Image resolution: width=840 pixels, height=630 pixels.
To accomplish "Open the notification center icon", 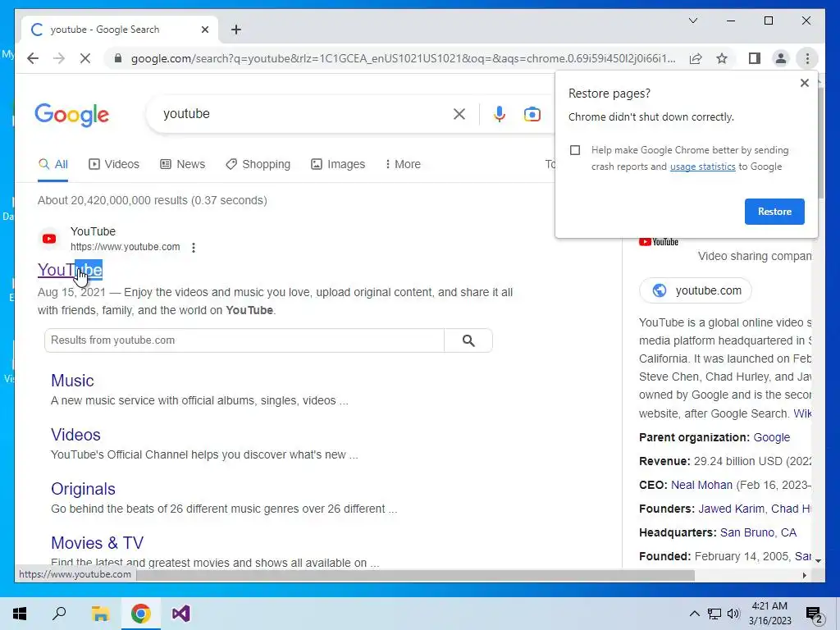I will 815,614.
